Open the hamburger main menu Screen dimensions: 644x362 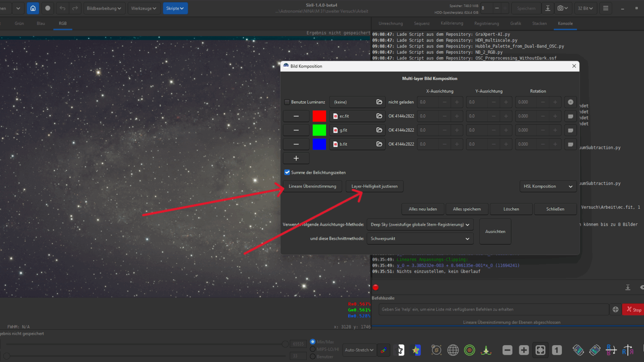tap(605, 8)
